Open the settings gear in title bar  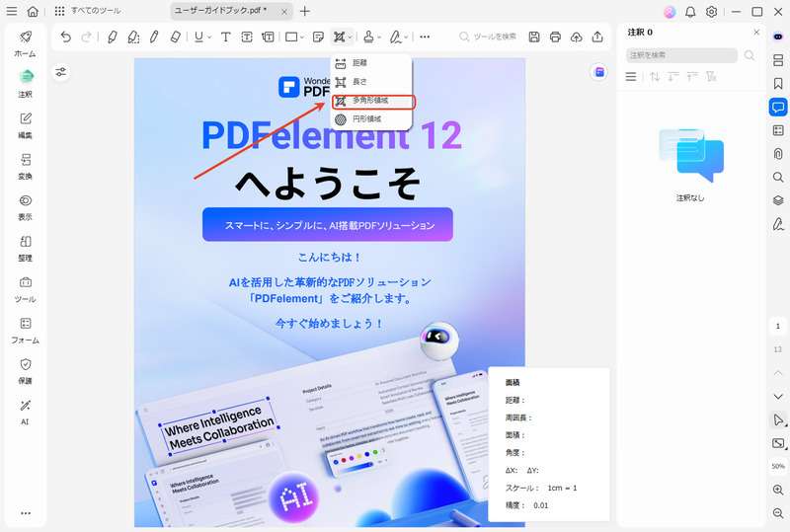pyautogui.click(x=711, y=12)
